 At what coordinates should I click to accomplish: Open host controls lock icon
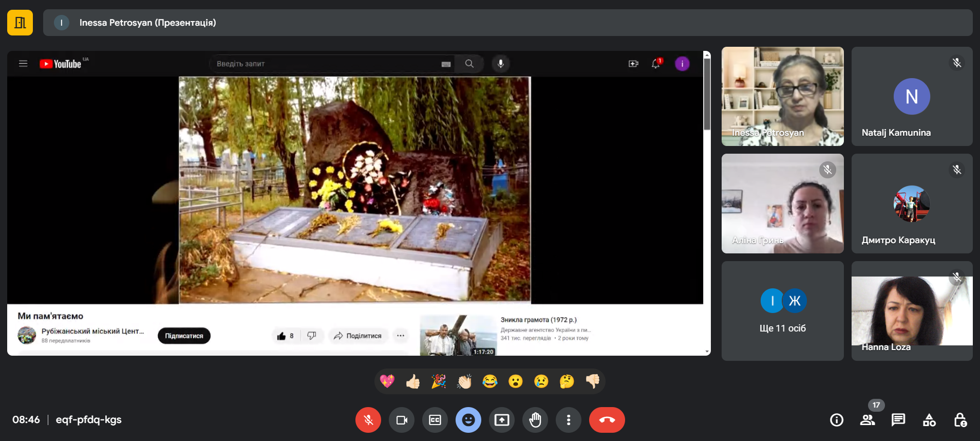pyautogui.click(x=960, y=420)
